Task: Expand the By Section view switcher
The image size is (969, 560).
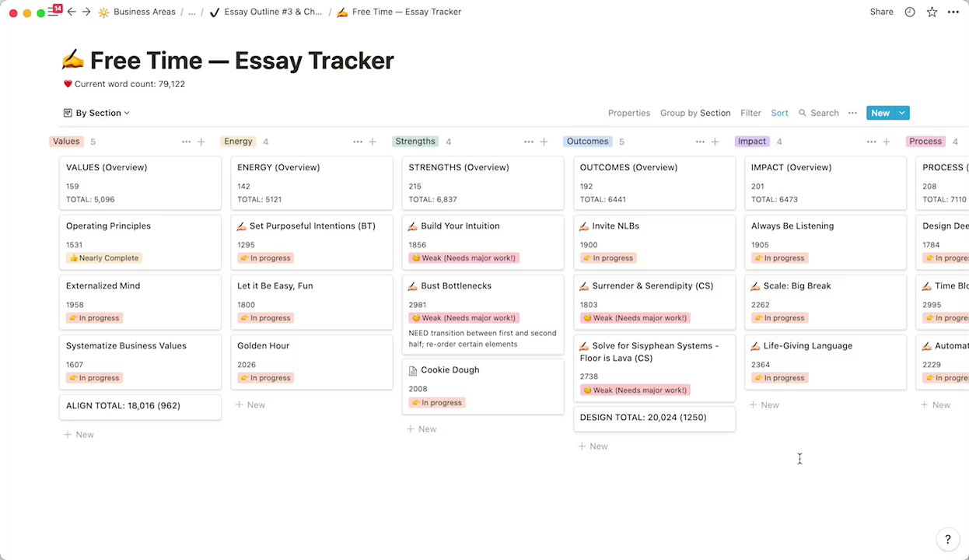Action: [97, 113]
